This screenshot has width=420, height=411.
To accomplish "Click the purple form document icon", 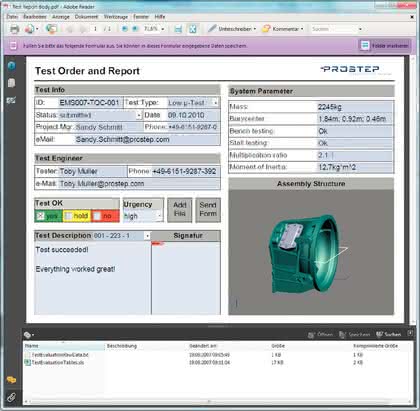I will coord(13,46).
